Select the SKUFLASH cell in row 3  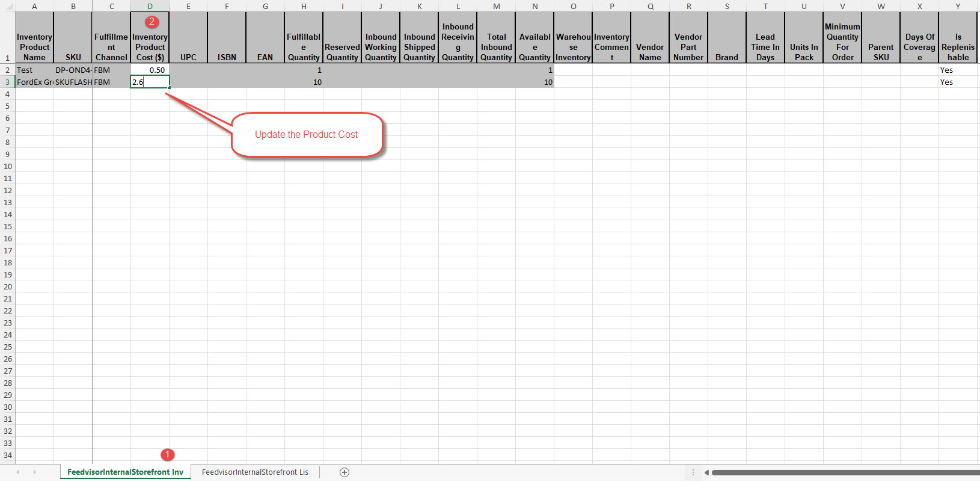[x=73, y=82]
